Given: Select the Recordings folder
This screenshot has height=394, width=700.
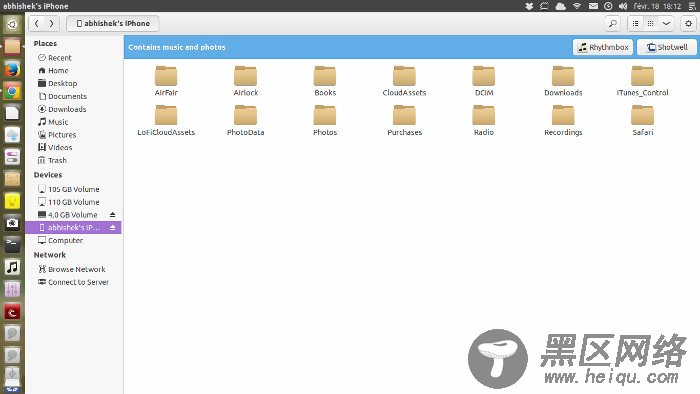Looking at the screenshot, I should 563,120.
